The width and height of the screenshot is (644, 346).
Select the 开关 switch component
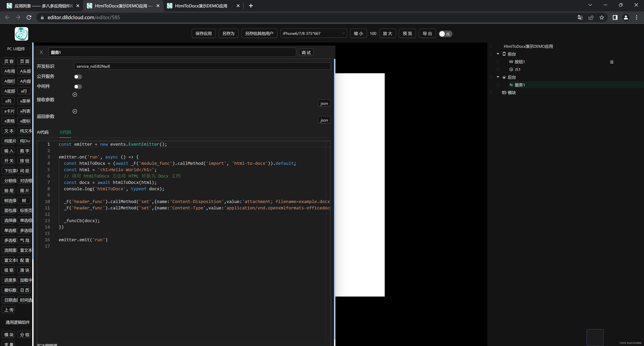(8, 160)
